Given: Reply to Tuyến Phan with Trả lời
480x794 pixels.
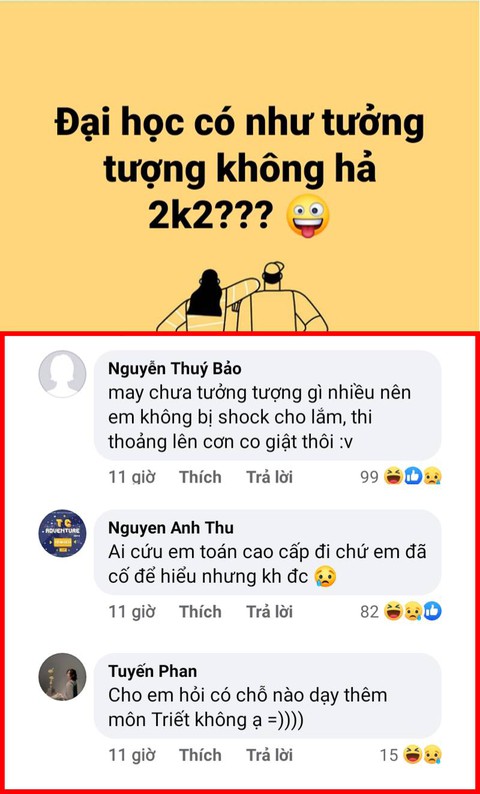Looking at the screenshot, I should pos(269,755).
